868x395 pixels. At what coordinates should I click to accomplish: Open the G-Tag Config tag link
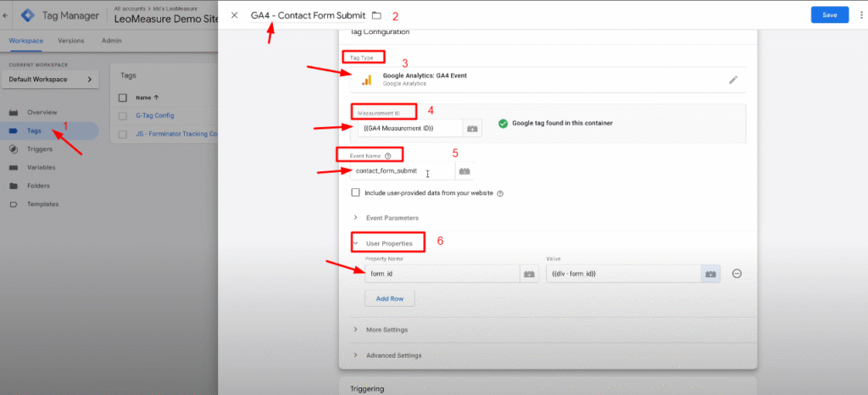(155, 115)
